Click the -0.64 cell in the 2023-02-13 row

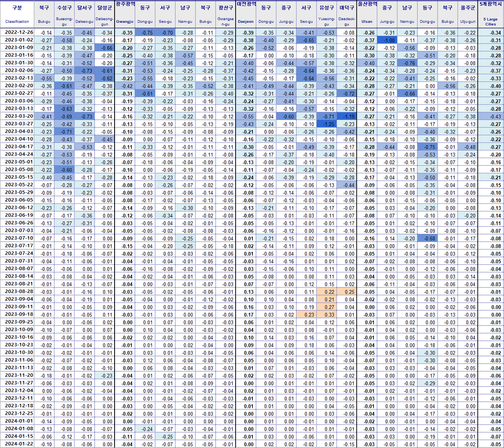coord(307,78)
